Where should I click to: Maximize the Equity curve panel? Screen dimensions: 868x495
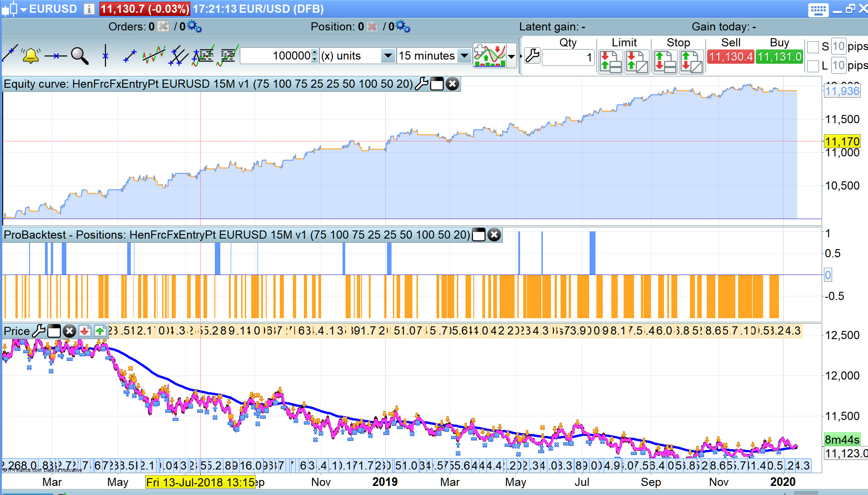pyautogui.click(x=437, y=84)
